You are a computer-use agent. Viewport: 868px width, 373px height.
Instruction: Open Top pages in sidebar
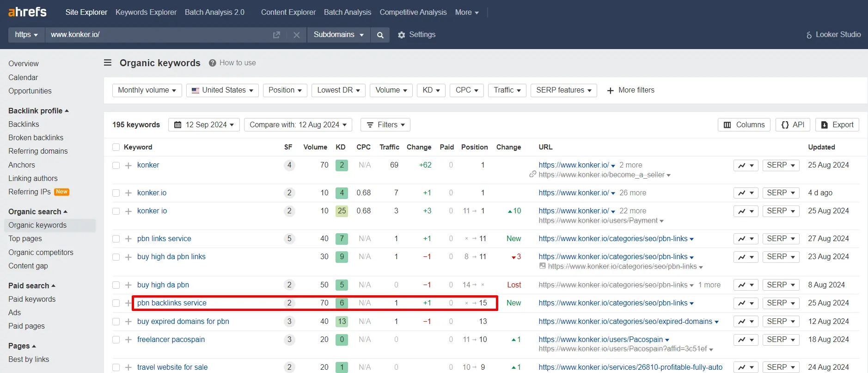point(25,239)
